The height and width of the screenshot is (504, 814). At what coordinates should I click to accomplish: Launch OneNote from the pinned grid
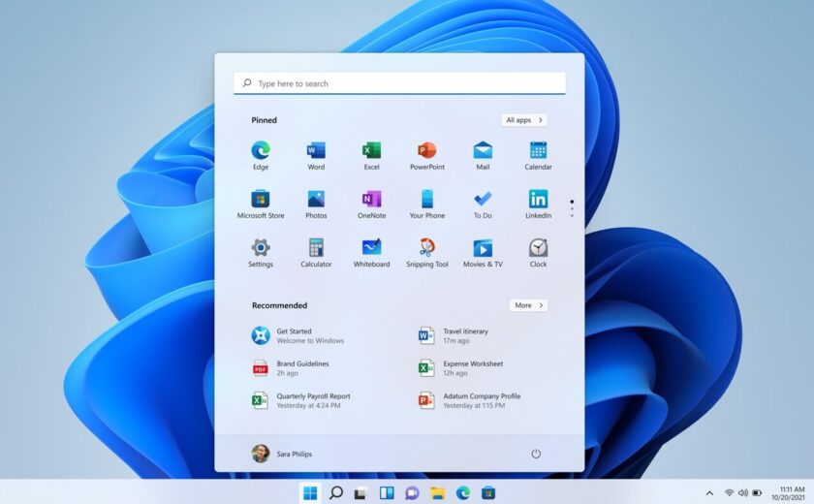372,204
